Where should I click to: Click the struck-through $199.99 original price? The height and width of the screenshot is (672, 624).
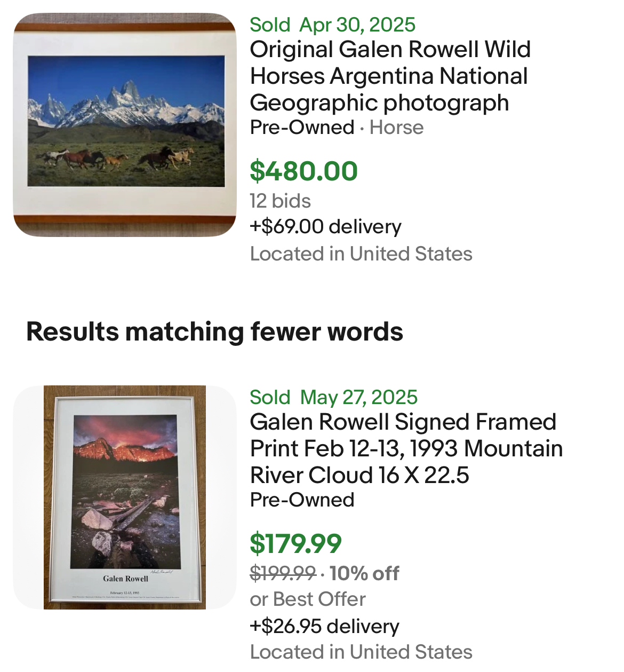[x=283, y=574]
